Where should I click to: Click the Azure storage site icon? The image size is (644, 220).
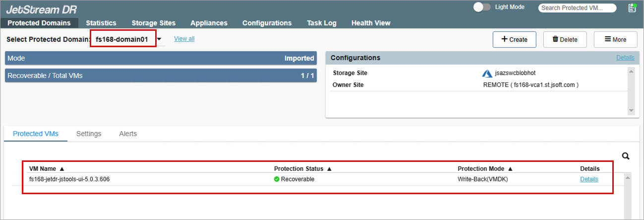[487, 73]
